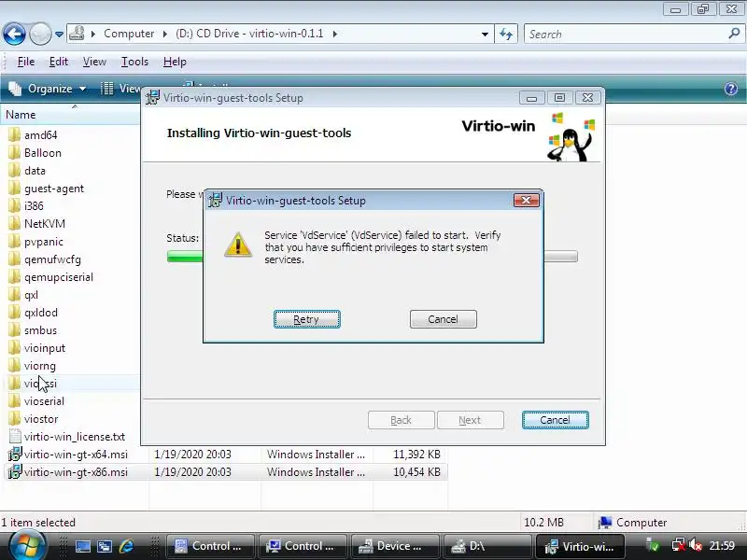Click the Windows Start orb
747x560 pixels.
click(x=27, y=546)
